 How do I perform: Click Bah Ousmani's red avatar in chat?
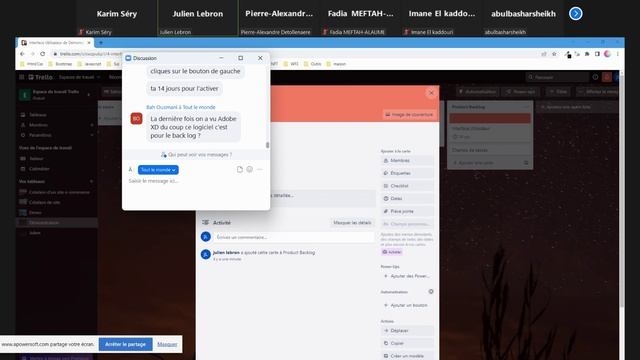click(x=136, y=119)
